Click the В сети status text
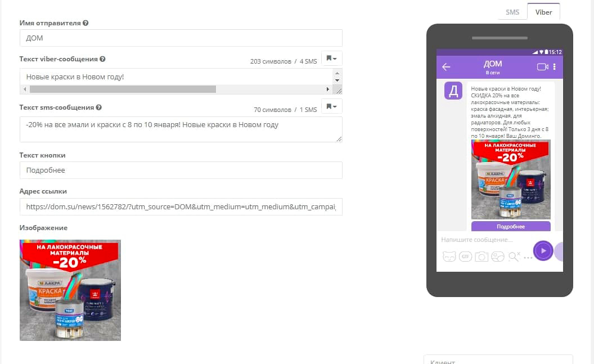Screen dimensions: 594x364 coord(493,73)
